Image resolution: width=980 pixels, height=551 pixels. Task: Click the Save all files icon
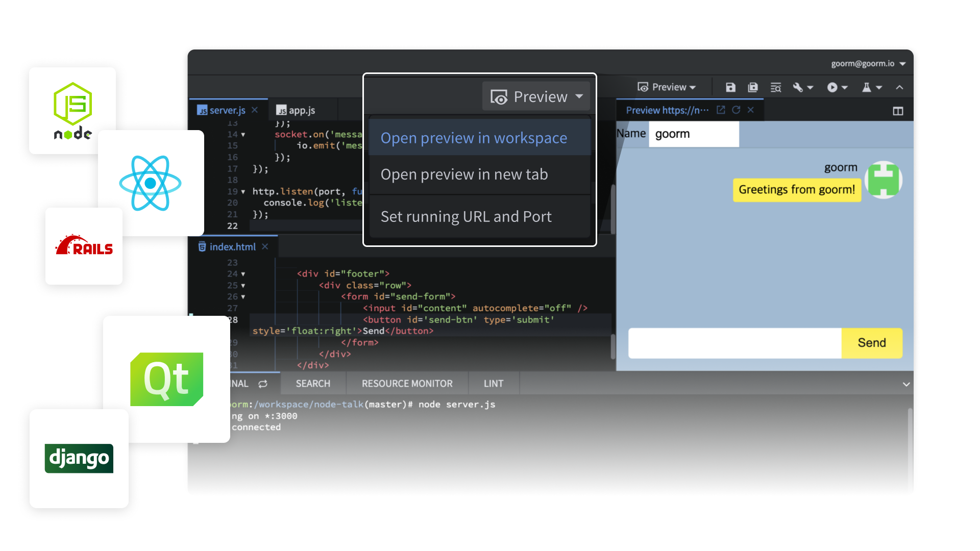753,87
